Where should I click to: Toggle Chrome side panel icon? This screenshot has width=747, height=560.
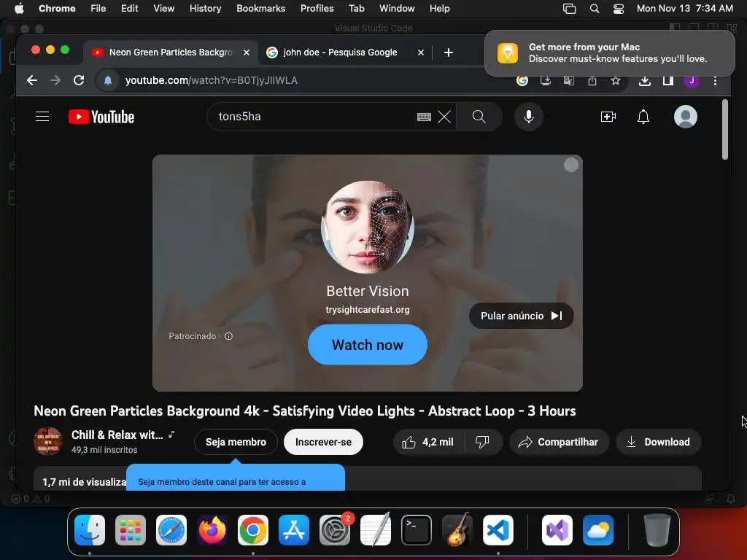tap(668, 80)
